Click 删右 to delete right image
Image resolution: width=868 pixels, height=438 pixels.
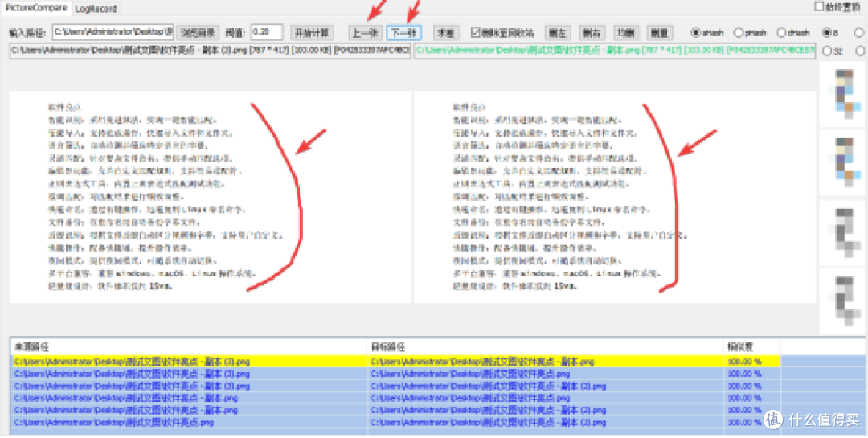pyautogui.click(x=592, y=33)
